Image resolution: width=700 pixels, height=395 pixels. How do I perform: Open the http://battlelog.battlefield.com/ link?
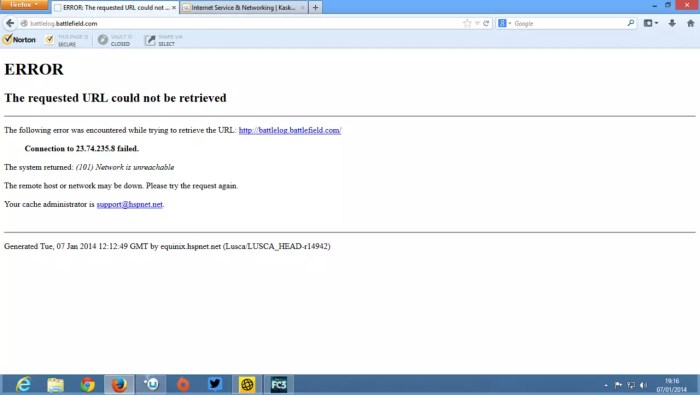click(290, 130)
